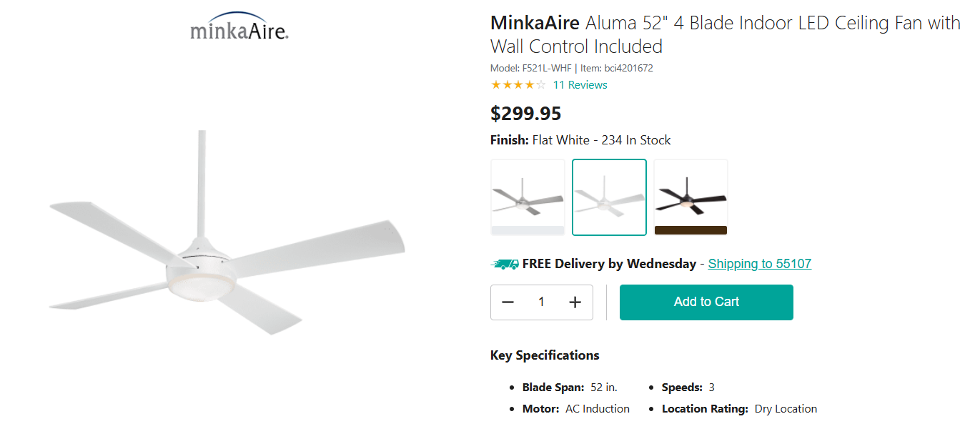The width and height of the screenshot is (980, 434).
Task: Click the green delivery truck icon
Action: click(505, 263)
